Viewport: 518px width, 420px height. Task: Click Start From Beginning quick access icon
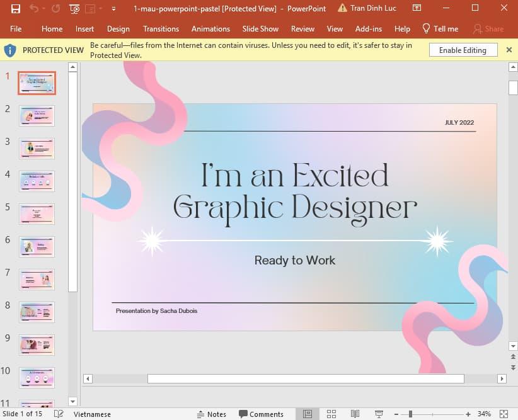tap(74, 9)
